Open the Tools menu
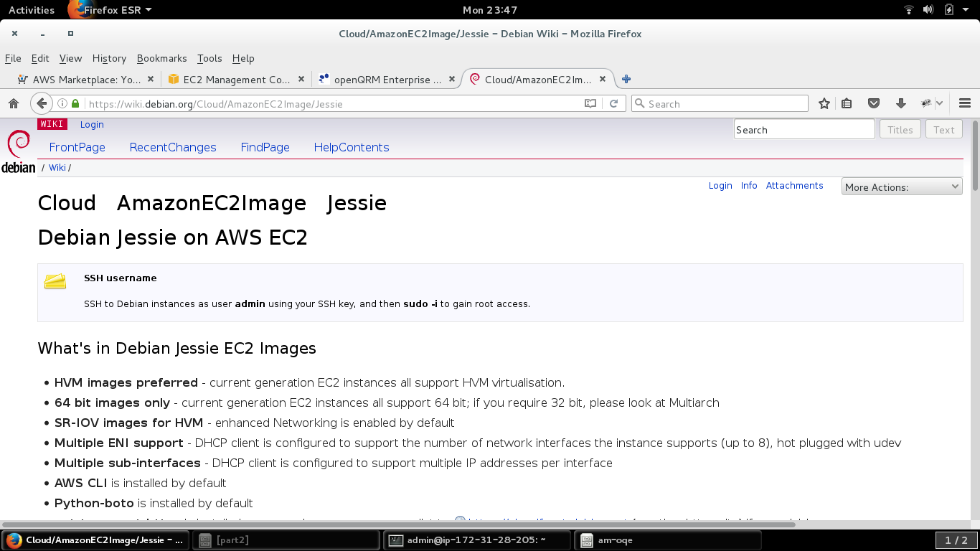 point(209,58)
